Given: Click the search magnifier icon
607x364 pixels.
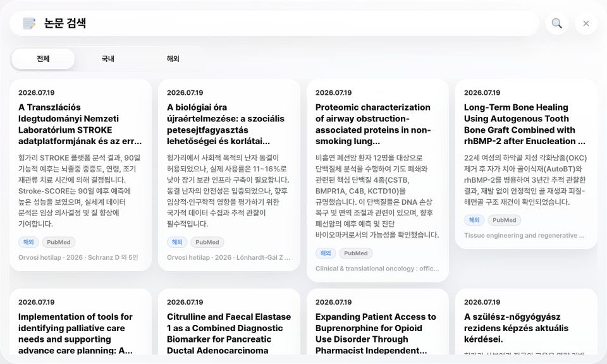Looking at the screenshot, I should point(556,23).
